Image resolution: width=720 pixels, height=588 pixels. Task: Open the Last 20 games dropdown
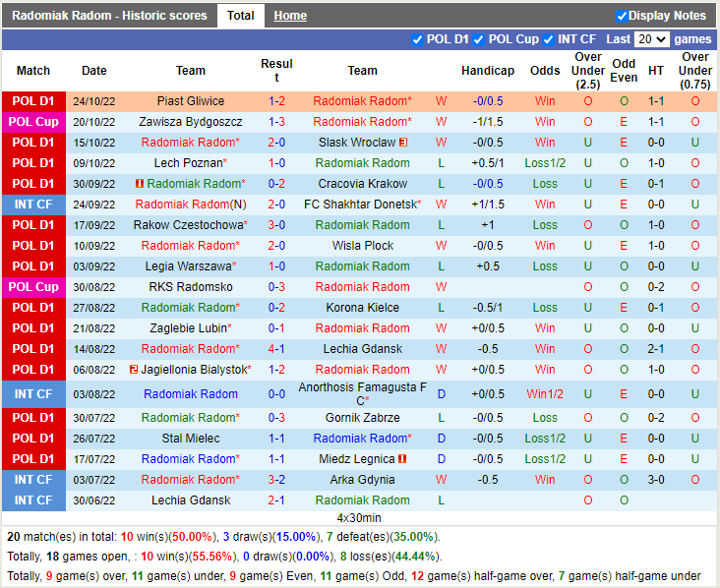pos(651,39)
